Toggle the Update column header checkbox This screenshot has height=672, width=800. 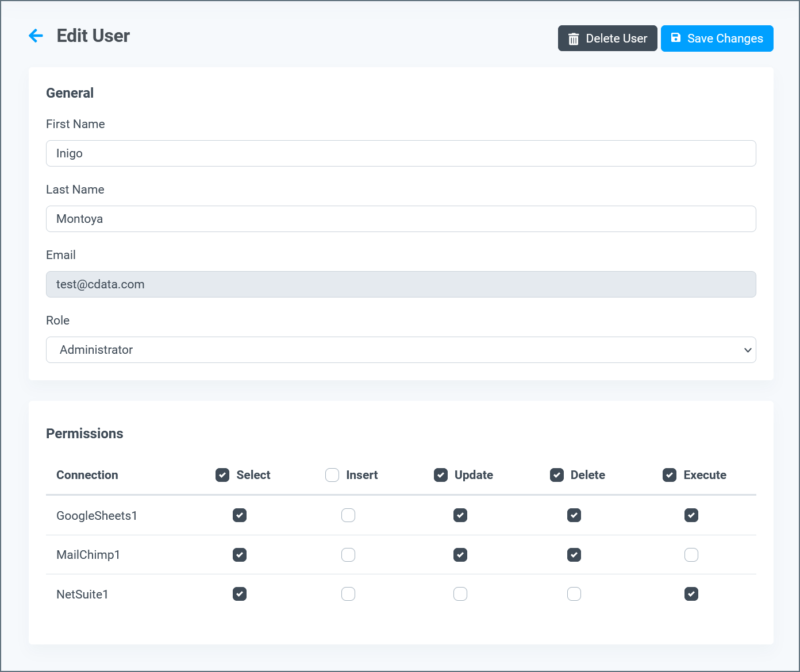[441, 475]
